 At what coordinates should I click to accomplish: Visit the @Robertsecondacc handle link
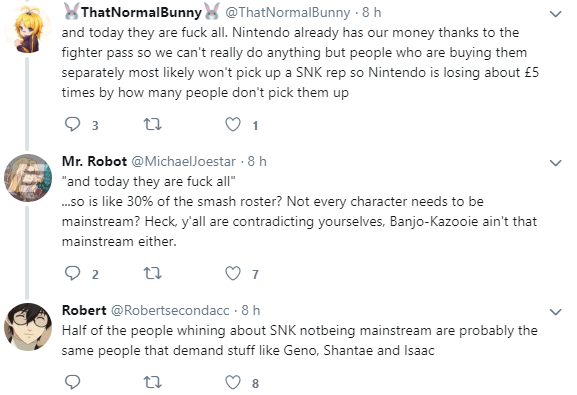click(170, 310)
